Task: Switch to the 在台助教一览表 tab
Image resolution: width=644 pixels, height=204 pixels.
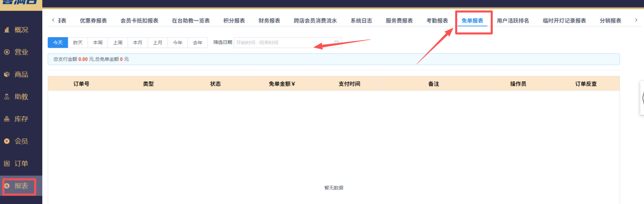Action: point(191,21)
